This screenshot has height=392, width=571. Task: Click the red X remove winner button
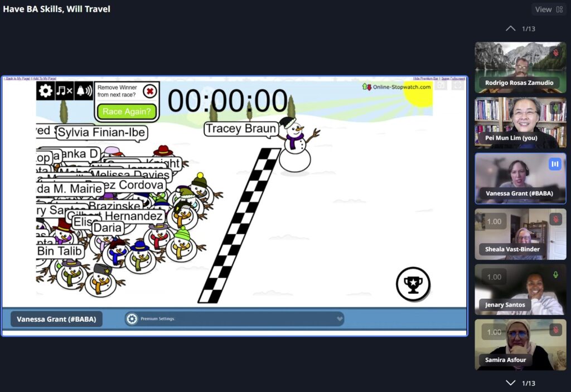click(x=149, y=91)
